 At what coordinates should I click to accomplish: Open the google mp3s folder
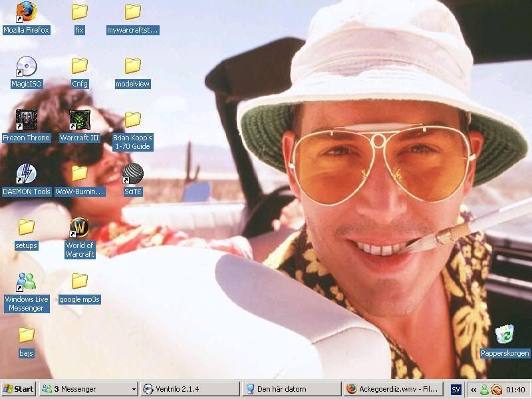[79, 288]
